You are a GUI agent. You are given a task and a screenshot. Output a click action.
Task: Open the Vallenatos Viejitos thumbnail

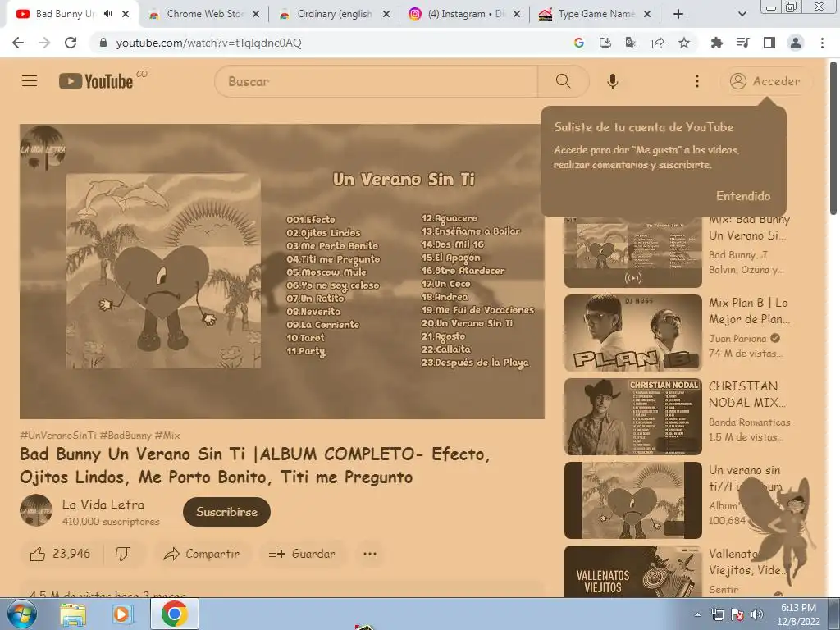pos(632,571)
